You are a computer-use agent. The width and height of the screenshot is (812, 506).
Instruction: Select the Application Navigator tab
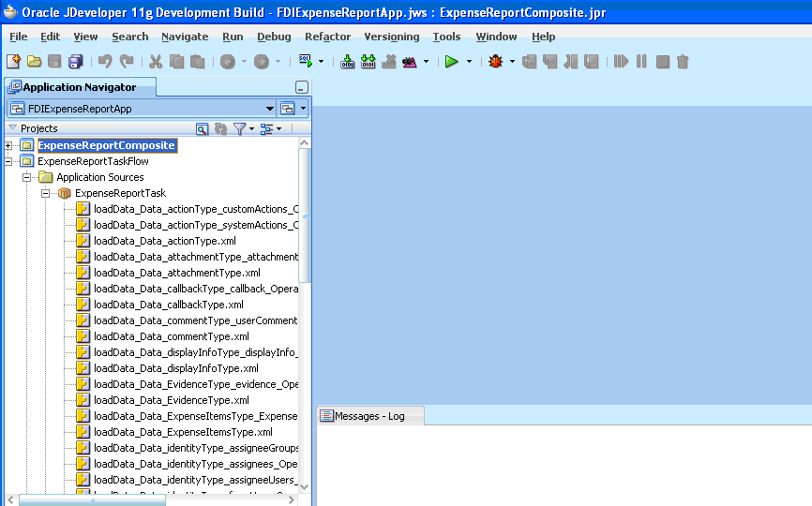80,87
